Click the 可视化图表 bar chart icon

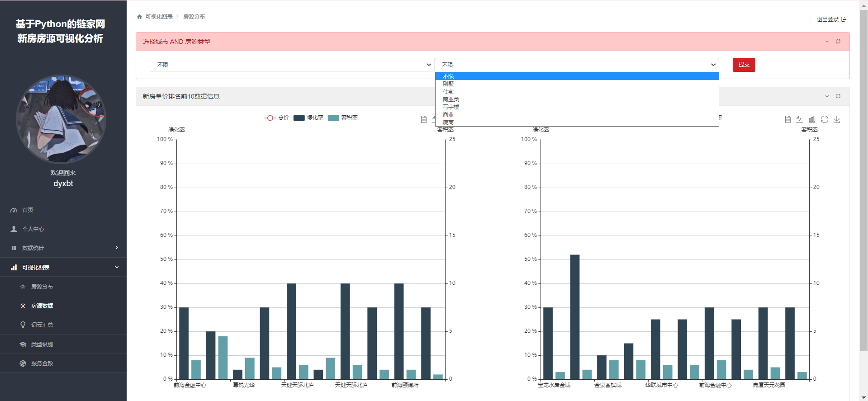click(x=14, y=268)
